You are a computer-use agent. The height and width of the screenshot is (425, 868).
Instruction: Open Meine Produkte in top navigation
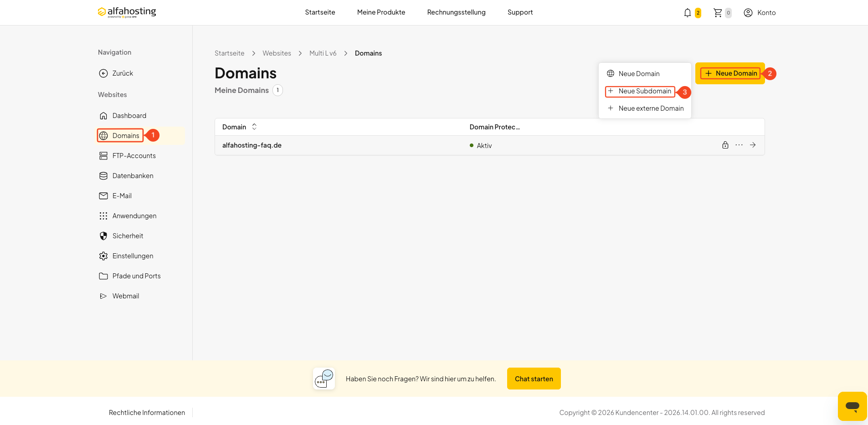tap(381, 12)
